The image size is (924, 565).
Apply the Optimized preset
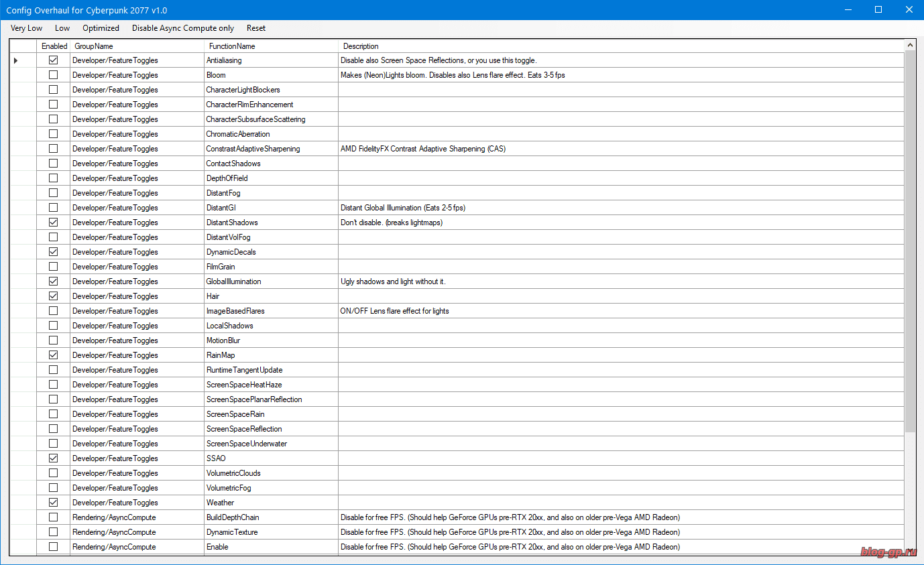101,28
